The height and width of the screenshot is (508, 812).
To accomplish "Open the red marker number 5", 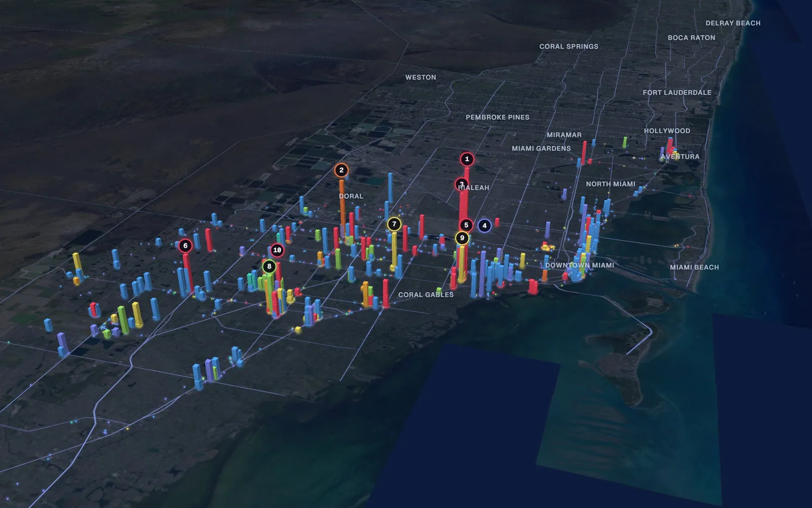I will pos(466,225).
